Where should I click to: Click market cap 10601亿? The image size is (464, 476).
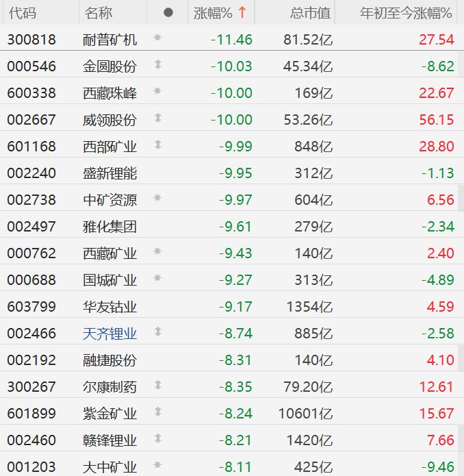pos(306,414)
